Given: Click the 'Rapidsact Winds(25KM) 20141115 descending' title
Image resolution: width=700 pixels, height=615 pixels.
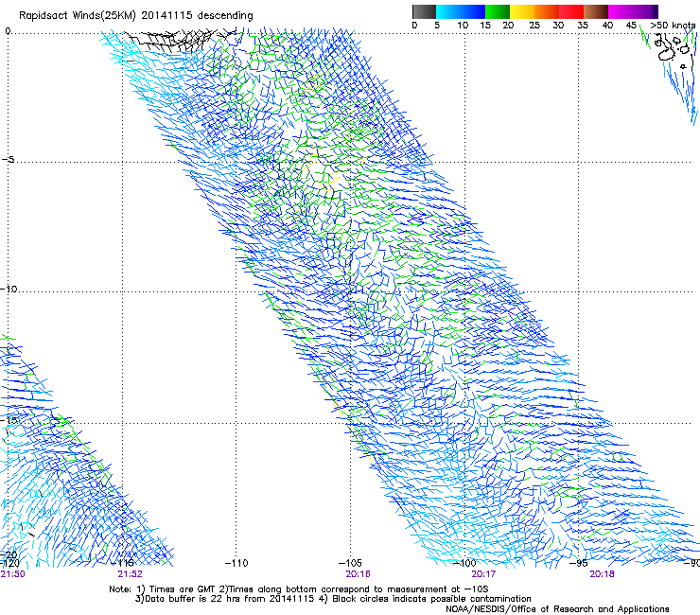Looking at the screenshot, I should [x=135, y=16].
